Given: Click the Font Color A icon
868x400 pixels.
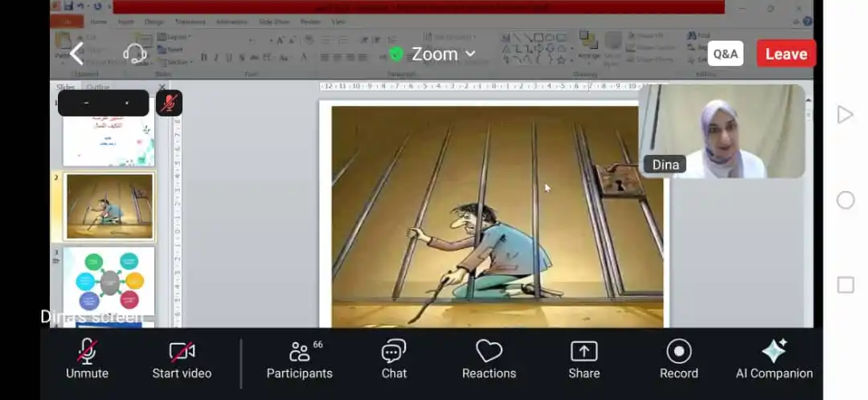Looking at the screenshot, I should click(304, 58).
